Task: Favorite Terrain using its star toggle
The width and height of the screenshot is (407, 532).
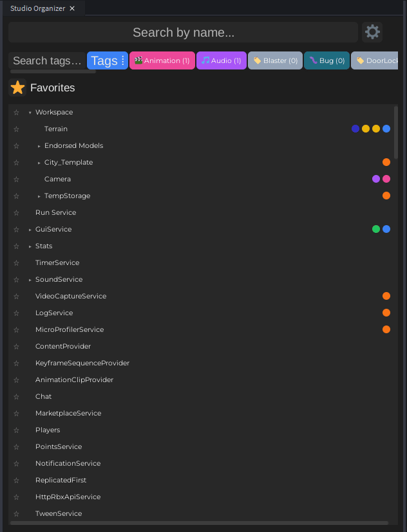Action: pyautogui.click(x=17, y=129)
